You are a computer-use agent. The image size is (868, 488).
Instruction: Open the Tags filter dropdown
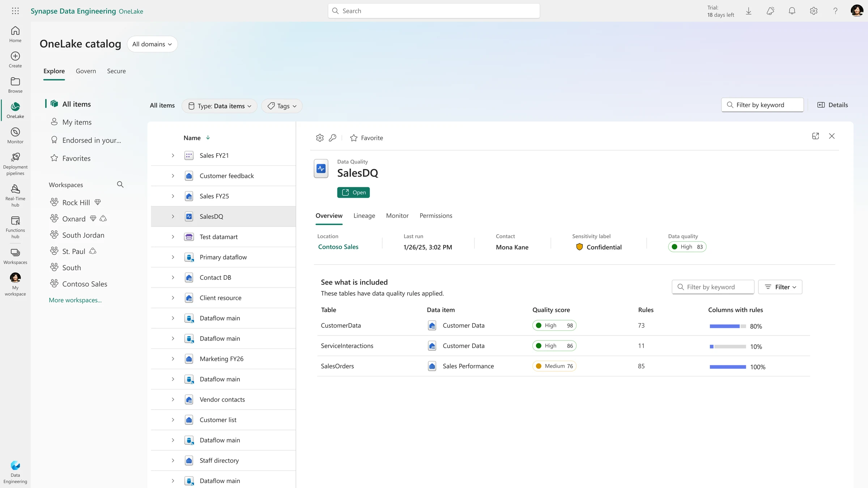pyautogui.click(x=282, y=106)
